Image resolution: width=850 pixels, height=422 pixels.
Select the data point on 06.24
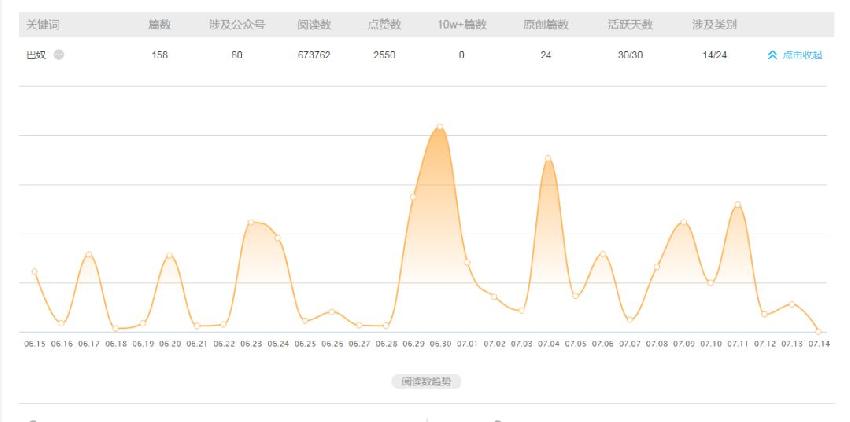click(278, 238)
